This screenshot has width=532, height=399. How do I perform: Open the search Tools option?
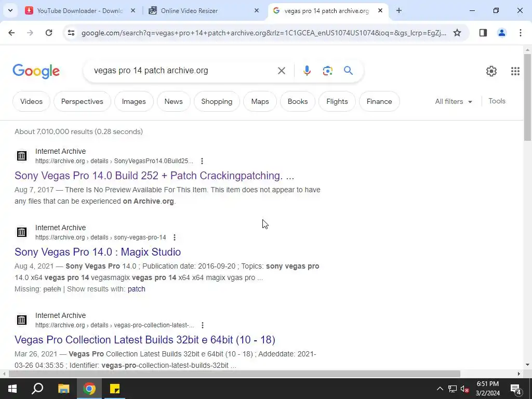pos(497,101)
